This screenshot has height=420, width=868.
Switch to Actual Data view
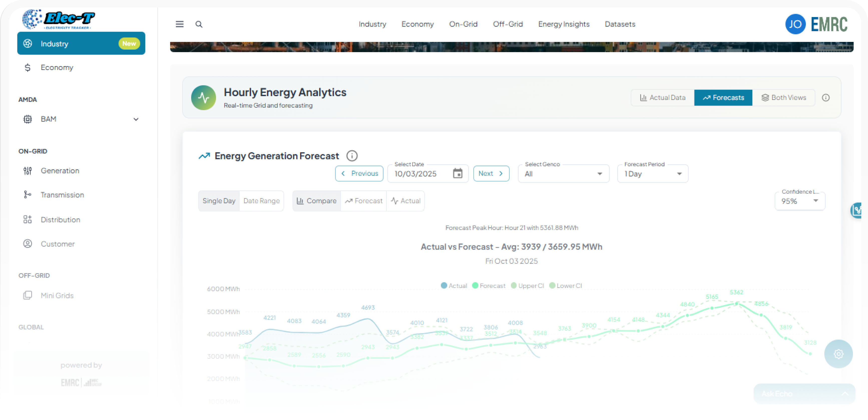[x=663, y=98]
